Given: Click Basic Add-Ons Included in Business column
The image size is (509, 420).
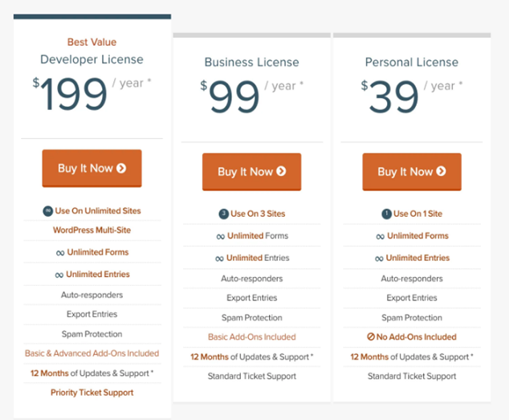Looking at the screenshot, I should click(x=252, y=336).
